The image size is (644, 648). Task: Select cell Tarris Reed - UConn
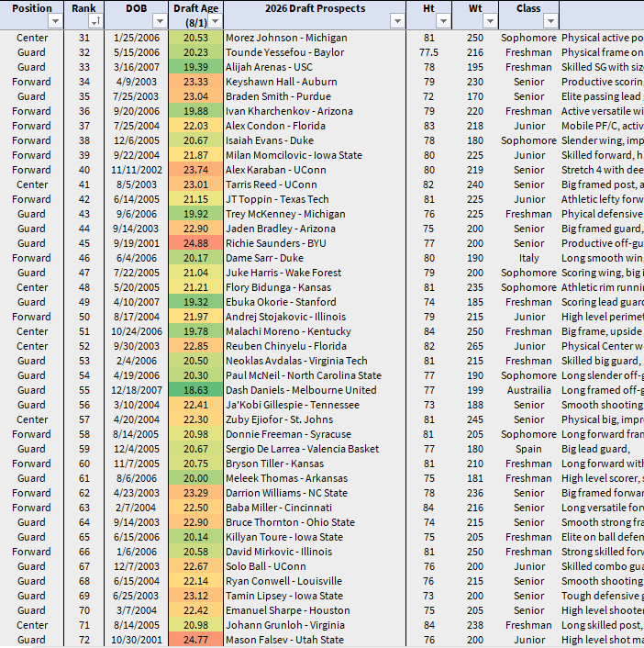(315, 184)
